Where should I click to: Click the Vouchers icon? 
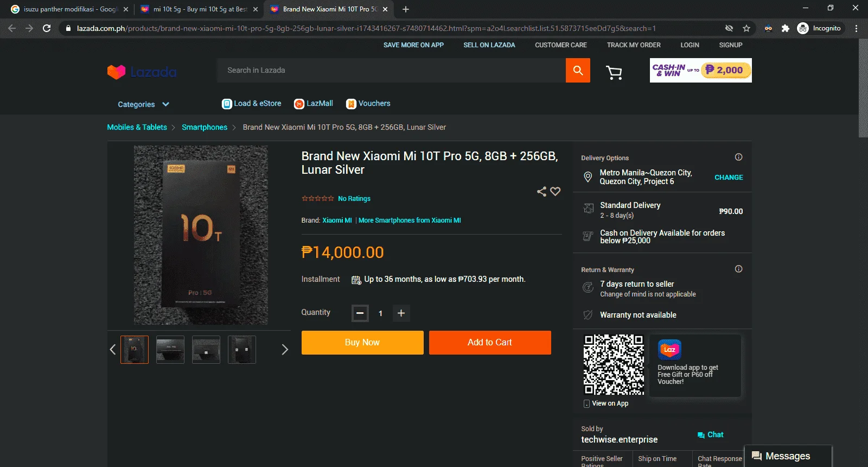351,104
